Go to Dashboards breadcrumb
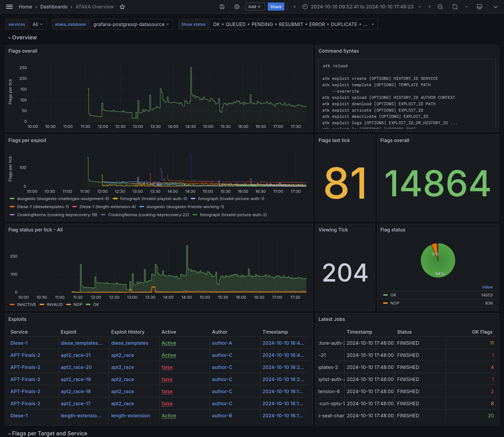The height and width of the screenshot is (437, 504). pos(54,7)
